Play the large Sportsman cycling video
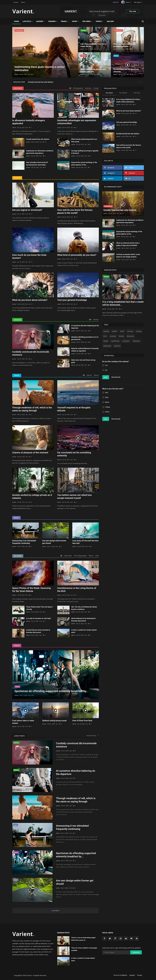Screen dimensions: 156x980 click(x=55, y=674)
